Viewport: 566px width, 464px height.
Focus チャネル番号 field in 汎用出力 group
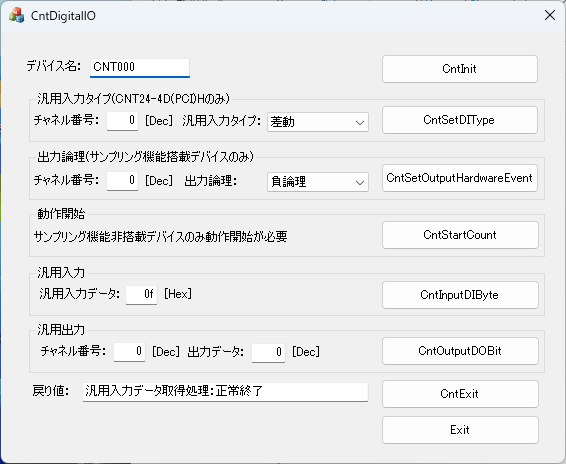pos(129,352)
